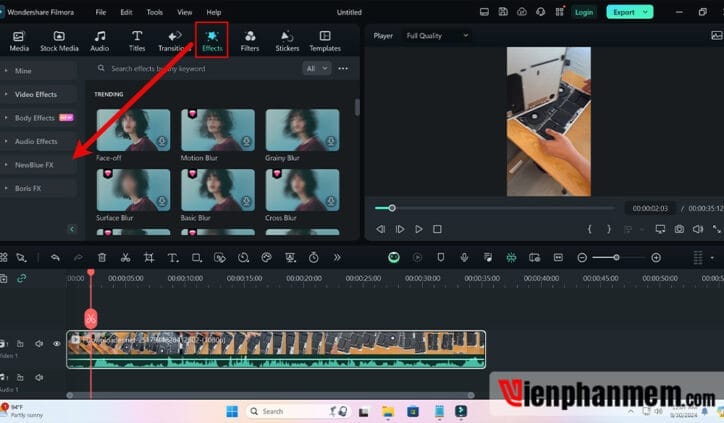Open the Tools menu
Screen dimensions: 724x423
[x=154, y=12]
